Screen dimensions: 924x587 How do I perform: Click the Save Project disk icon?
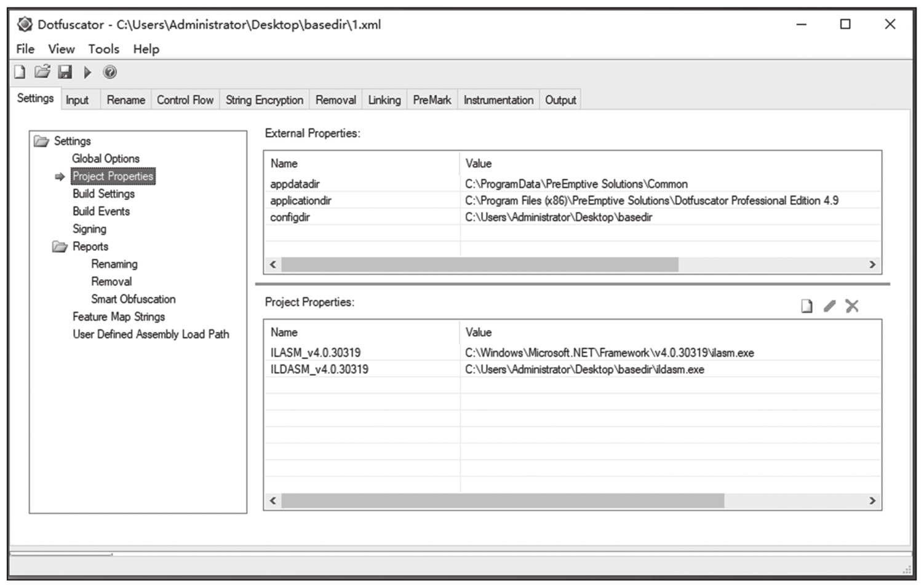pos(65,72)
